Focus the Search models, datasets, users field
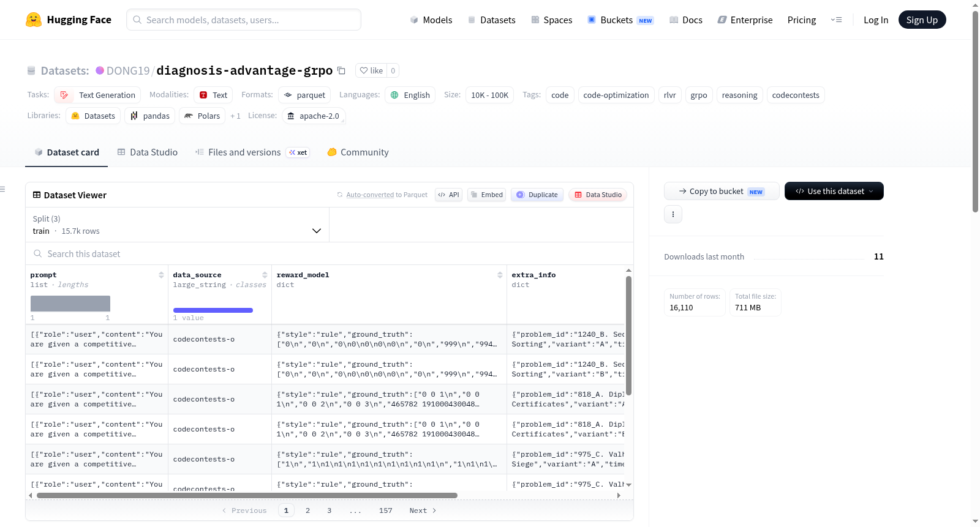The width and height of the screenshot is (980, 527). pos(244,20)
